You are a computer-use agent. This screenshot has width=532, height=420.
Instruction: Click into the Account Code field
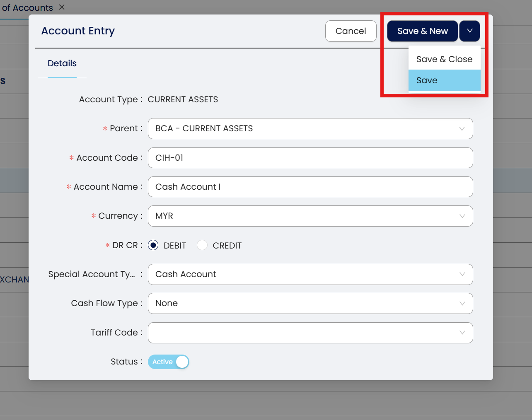click(x=310, y=158)
